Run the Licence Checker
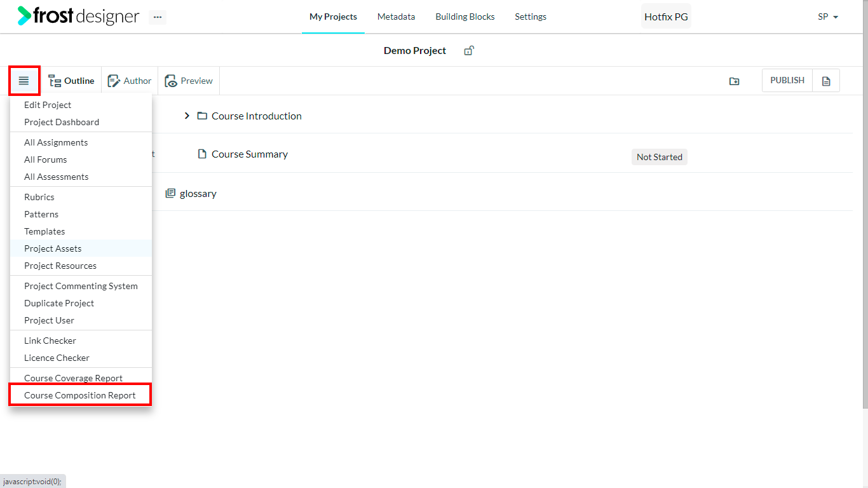Viewport: 868px width, 488px height. (x=81, y=358)
